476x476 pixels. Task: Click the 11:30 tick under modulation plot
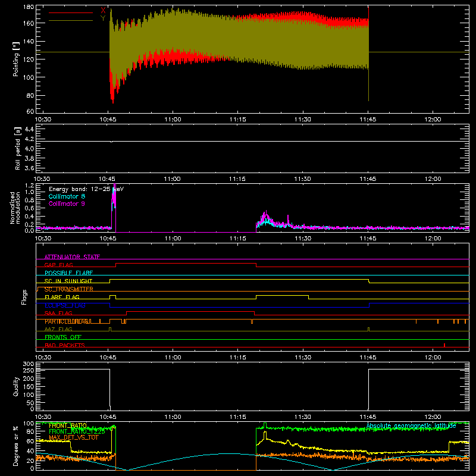303,239
